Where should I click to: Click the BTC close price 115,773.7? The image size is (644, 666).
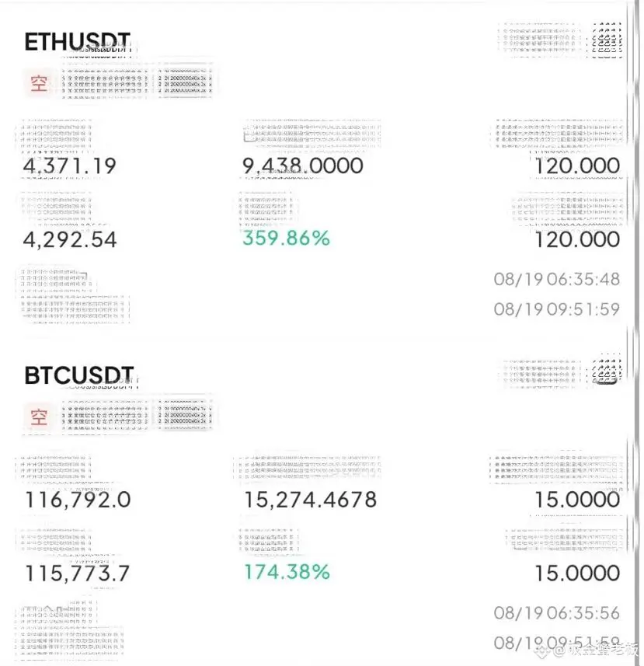77,574
